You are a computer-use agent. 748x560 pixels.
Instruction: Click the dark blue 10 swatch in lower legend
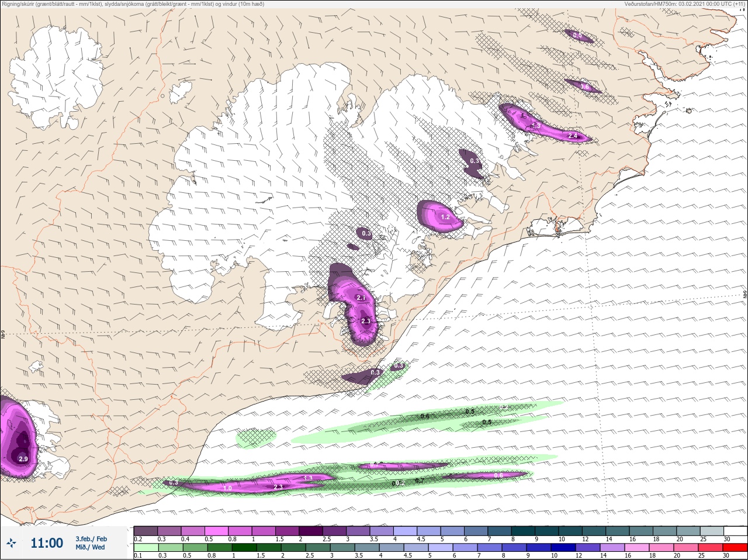coord(563,547)
